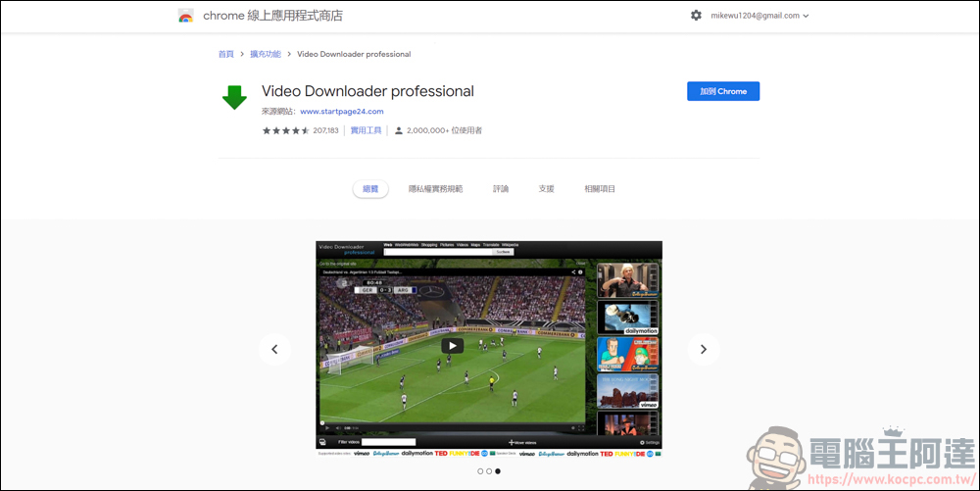Screen dimensions: 980x491
Task: Click the Chrome Web Store rainbow logo
Action: click(186, 16)
